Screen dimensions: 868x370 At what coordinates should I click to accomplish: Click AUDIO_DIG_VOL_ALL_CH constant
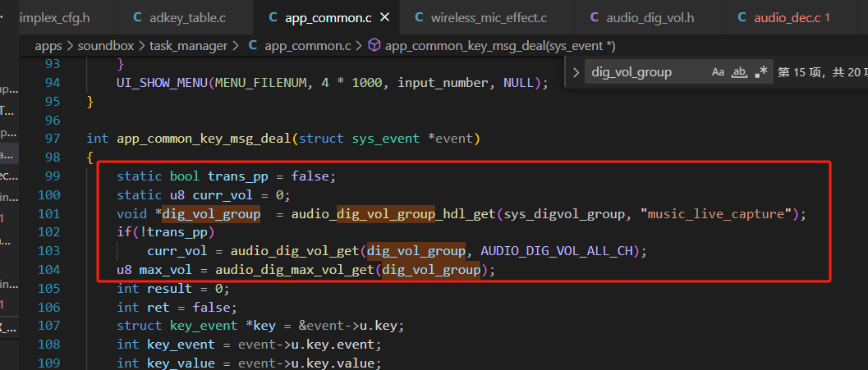click(x=556, y=251)
